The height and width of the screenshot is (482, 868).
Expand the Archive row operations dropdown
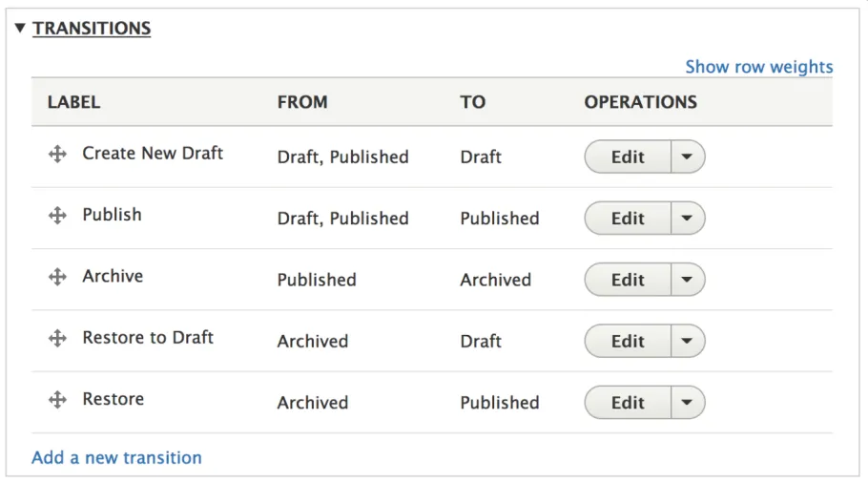688,280
